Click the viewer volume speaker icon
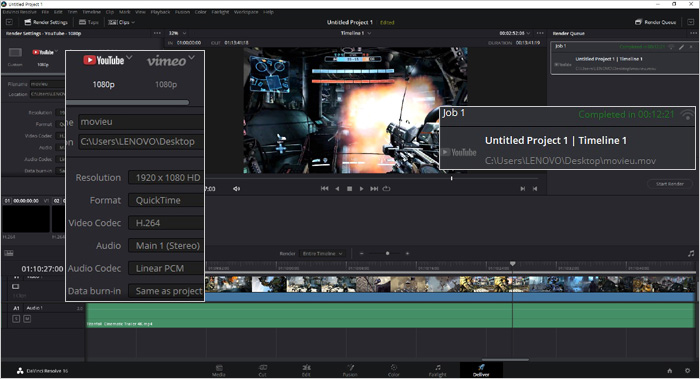Image resolution: width=700 pixels, height=379 pixels. pyautogui.click(x=237, y=189)
